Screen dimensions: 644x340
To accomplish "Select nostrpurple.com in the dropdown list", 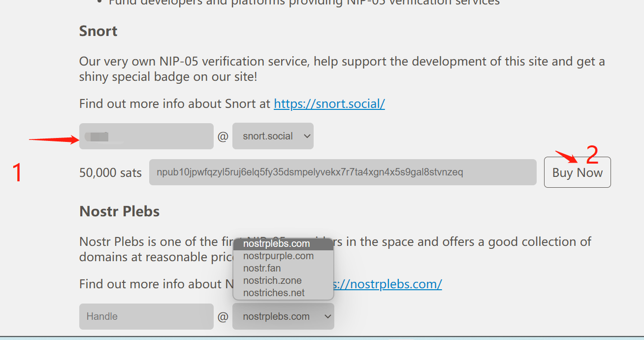I will [x=283, y=256].
